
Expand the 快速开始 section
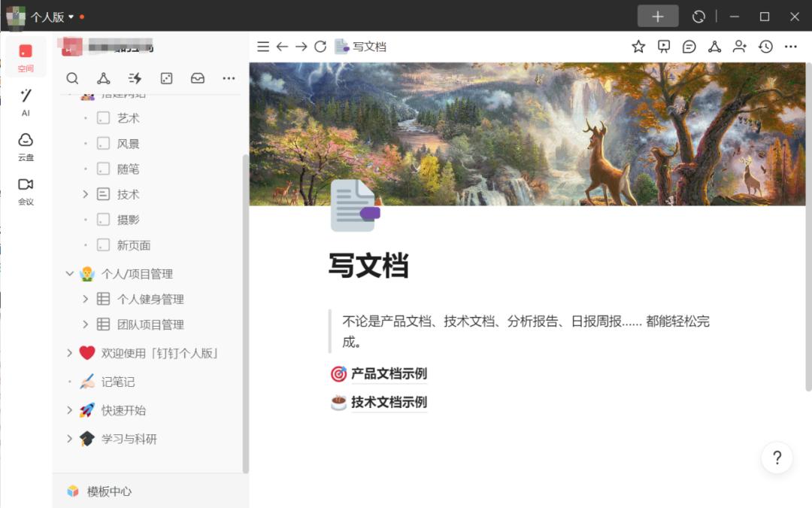tap(69, 410)
